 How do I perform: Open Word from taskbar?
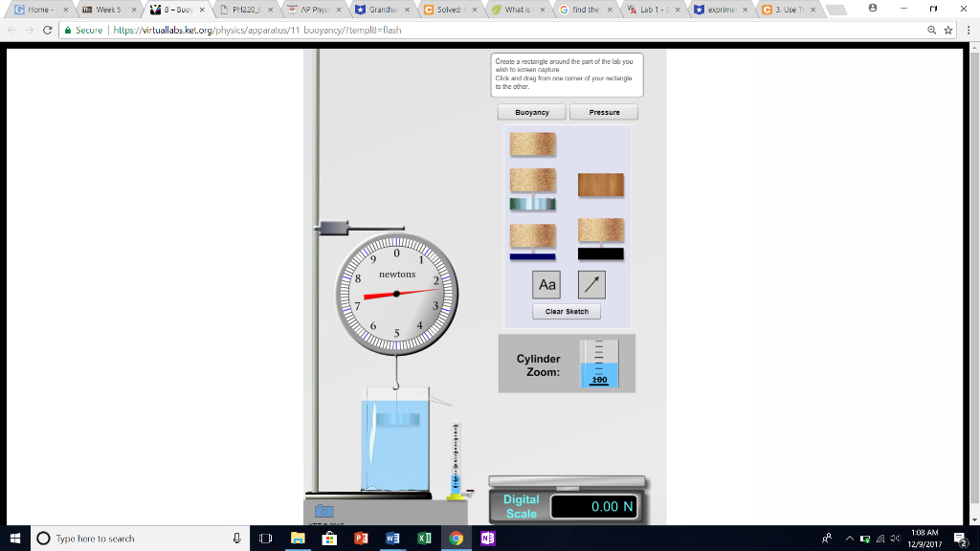(392, 538)
